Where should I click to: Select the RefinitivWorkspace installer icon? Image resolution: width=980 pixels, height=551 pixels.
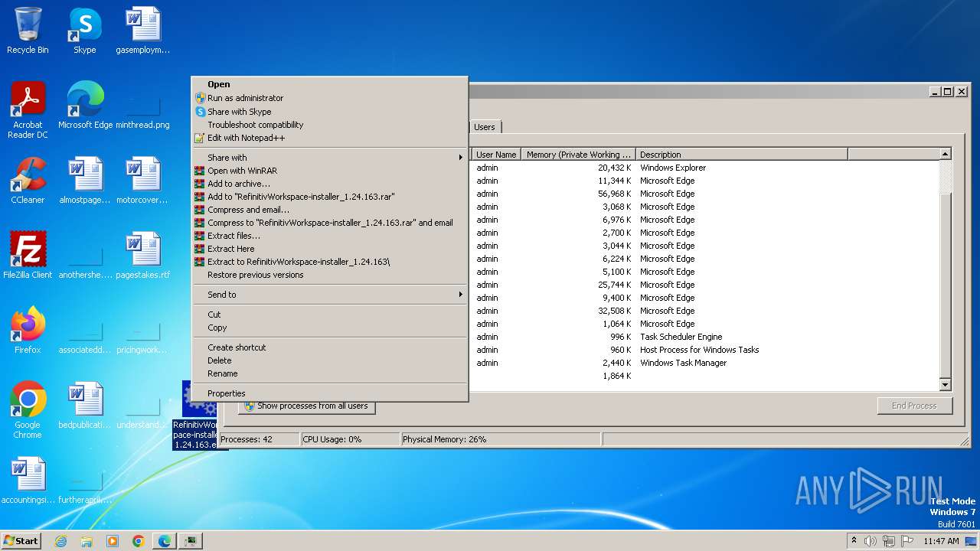[199, 416]
